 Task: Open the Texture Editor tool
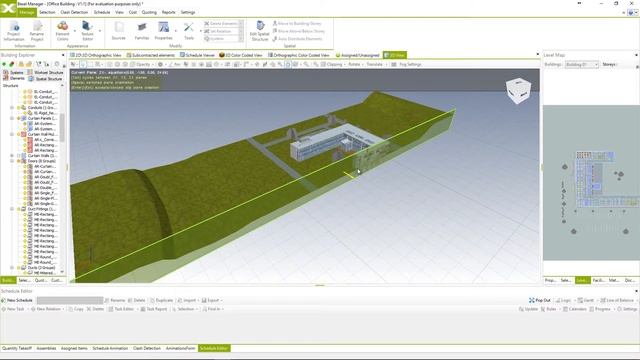coord(87,31)
